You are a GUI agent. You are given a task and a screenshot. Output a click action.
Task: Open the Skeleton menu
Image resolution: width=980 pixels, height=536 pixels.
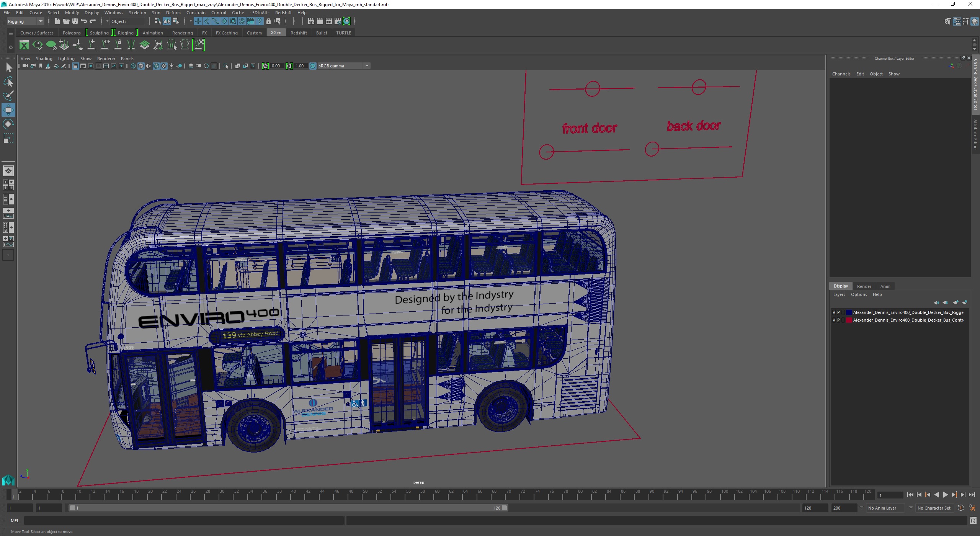[137, 13]
